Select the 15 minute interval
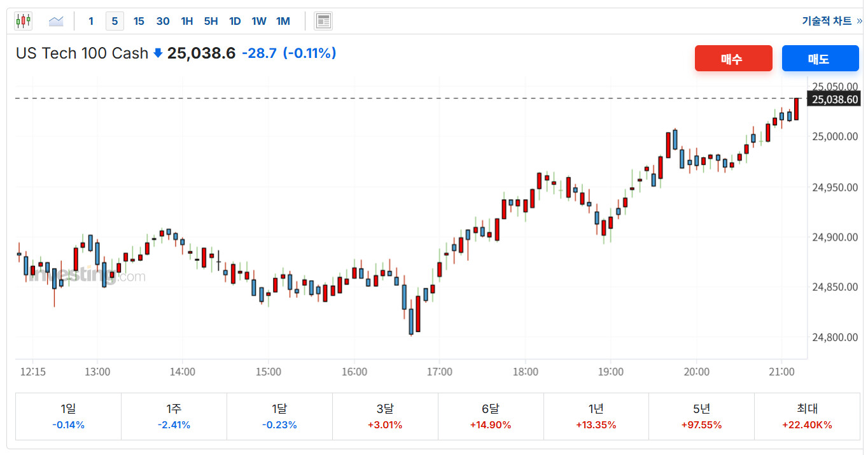This screenshot has height=455, width=868. (x=139, y=21)
